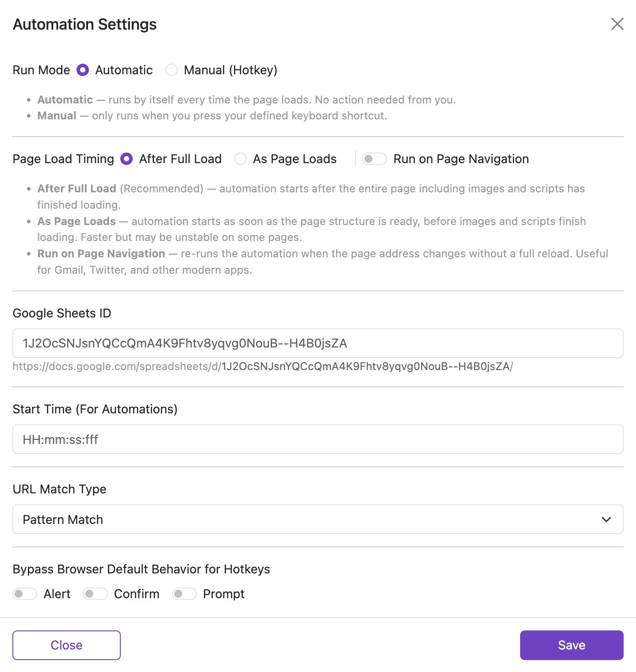Choose After Full Load timing option
636x672 pixels.
coord(126,159)
